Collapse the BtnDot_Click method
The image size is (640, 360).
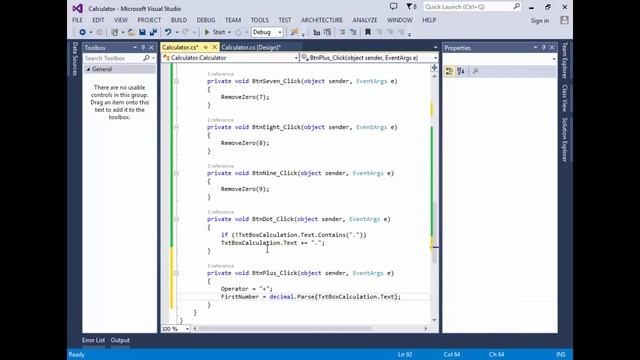[x=177, y=220]
